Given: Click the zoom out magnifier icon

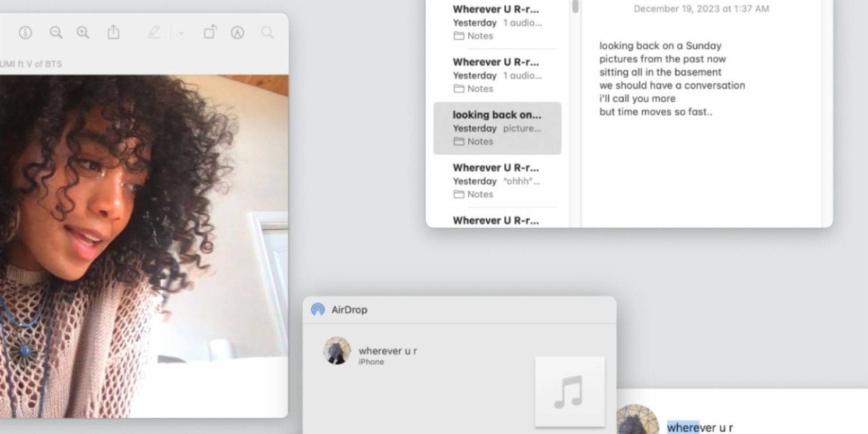Looking at the screenshot, I should coord(56,33).
